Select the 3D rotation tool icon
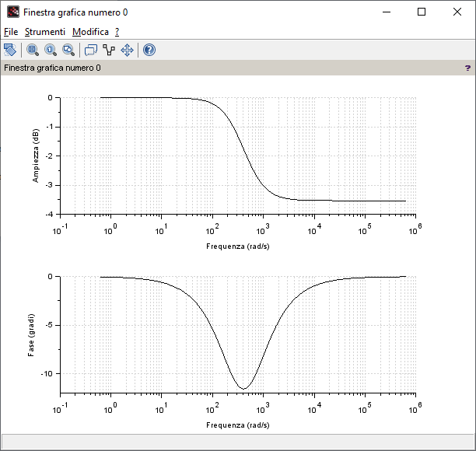The image size is (476, 451). click(10, 50)
